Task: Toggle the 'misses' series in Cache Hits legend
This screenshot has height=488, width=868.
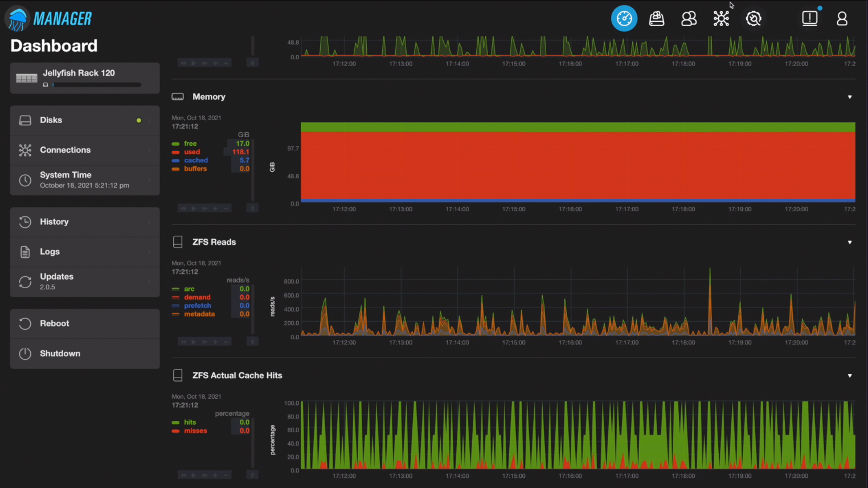Action: (195, 431)
